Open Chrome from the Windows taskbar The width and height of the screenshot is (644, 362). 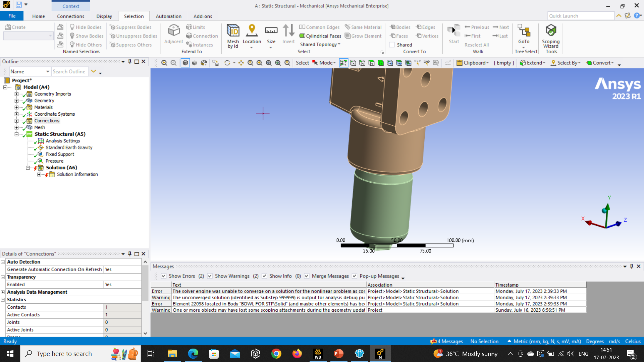276,354
